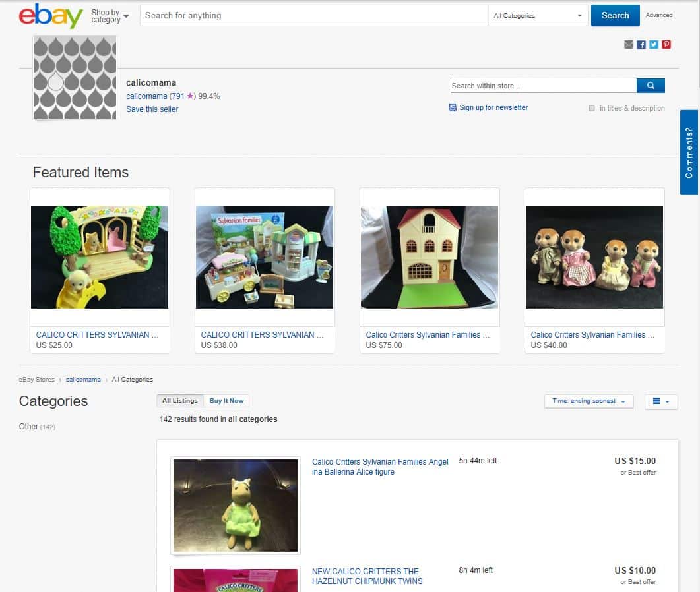
Task: Open Hazelnut Chipmunk Twins listing
Action: pos(367,576)
